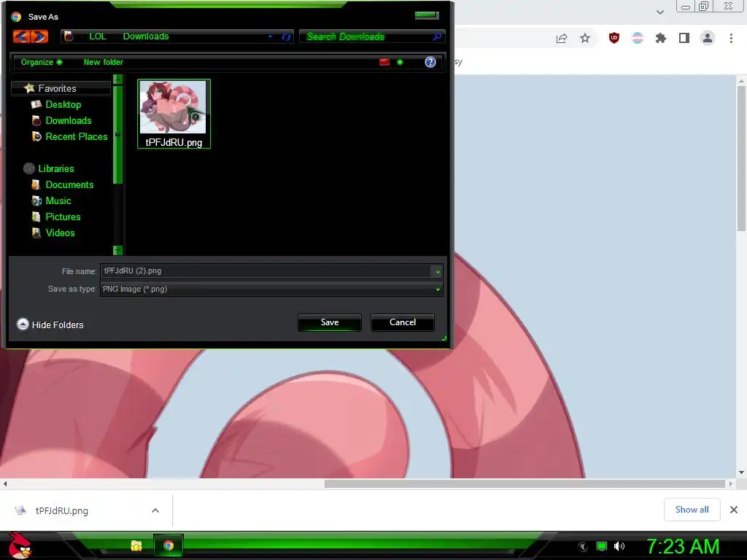This screenshot has height=560, width=747.
Task: Click the navigation pane scroll down arrow
Action: pyautogui.click(x=118, y=250)
